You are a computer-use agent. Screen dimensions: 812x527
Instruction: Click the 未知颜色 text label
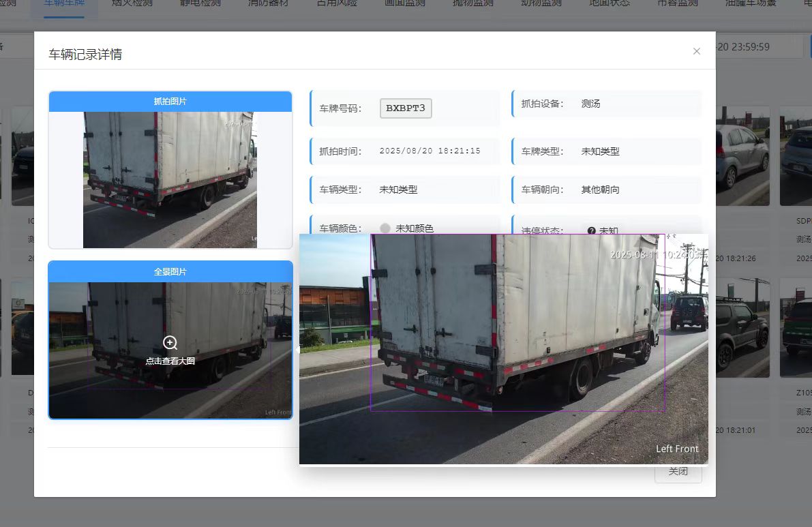point(415,228)
